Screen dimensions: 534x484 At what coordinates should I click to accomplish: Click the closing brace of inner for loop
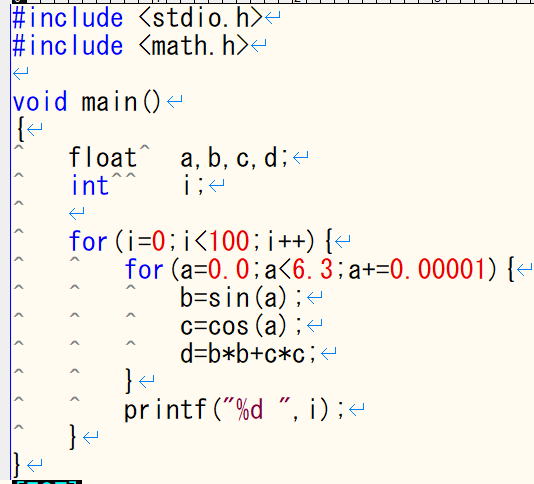(x=128, y=381)
